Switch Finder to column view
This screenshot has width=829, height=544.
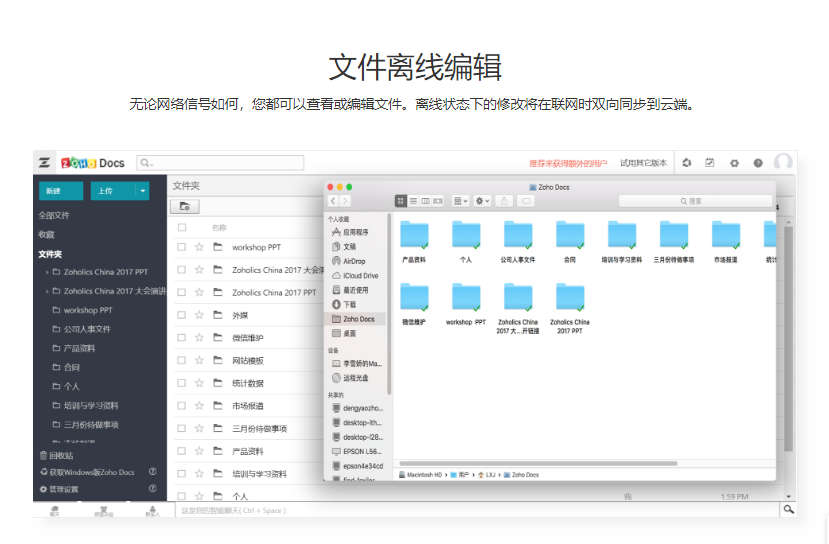pos(426,201)
